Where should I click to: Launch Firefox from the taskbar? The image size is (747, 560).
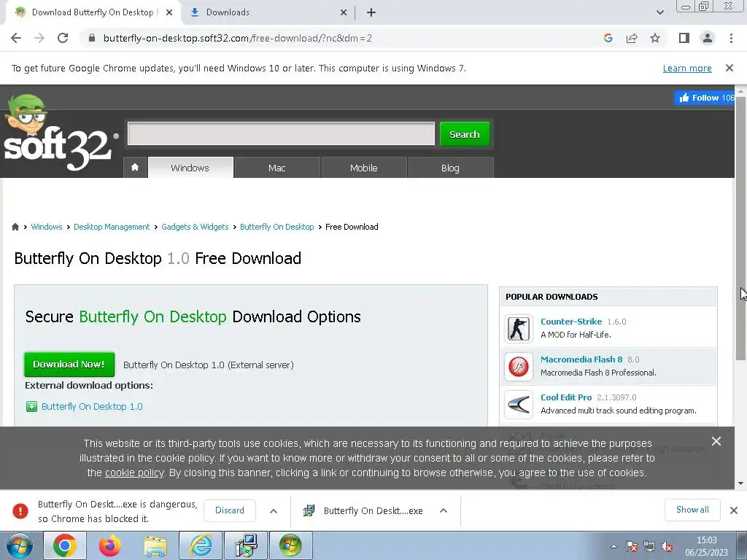pos(110,545)
